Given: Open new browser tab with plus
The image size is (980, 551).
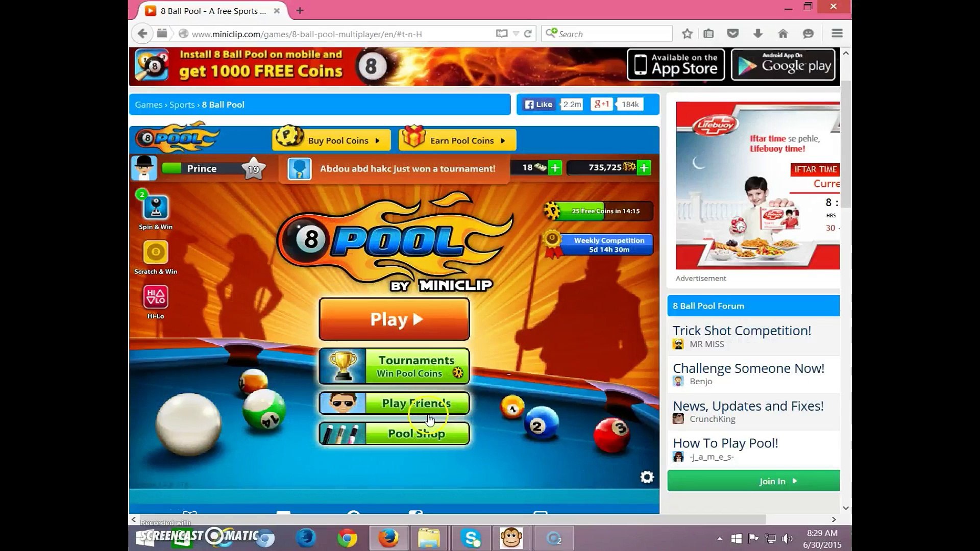Looking at the screenshot, I should 300,11.
